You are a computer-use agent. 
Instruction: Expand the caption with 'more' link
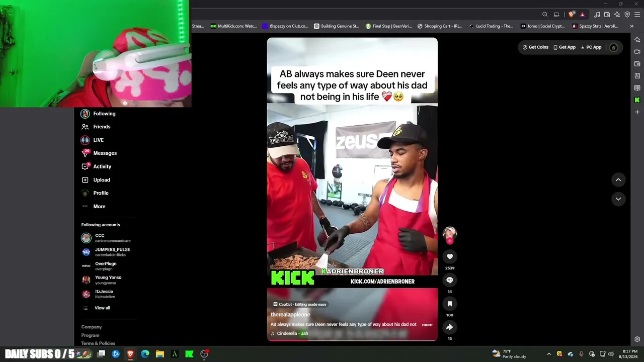click(x=427, y=325)
